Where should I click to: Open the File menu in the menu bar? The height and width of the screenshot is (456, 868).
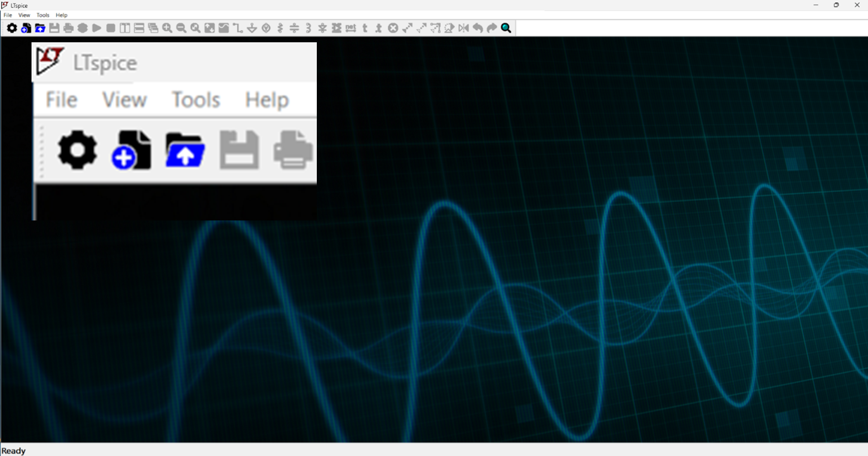[x=8, y=15]
